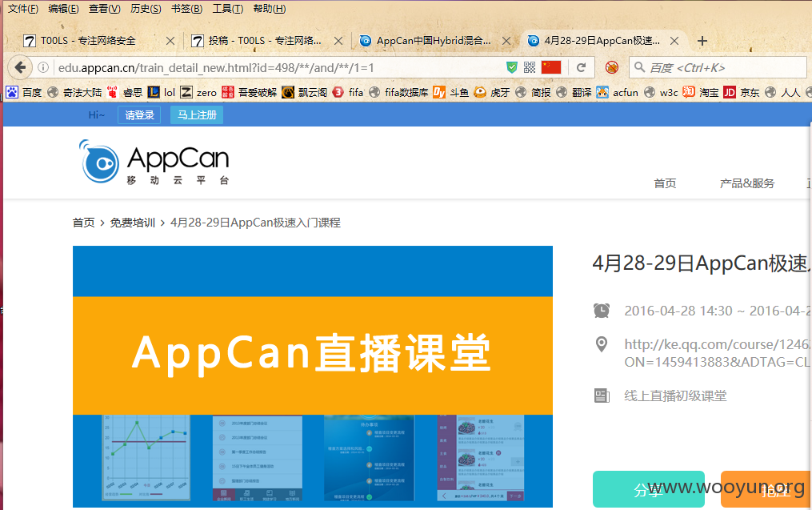812x510 pixels.
Task: Open a new tab with plus button
Action: (x=702, y=41)
